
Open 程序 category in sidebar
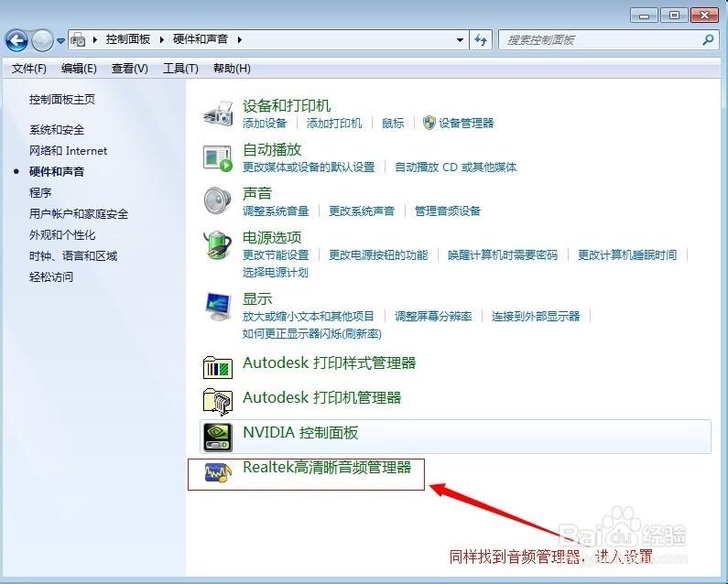[40, 192]
